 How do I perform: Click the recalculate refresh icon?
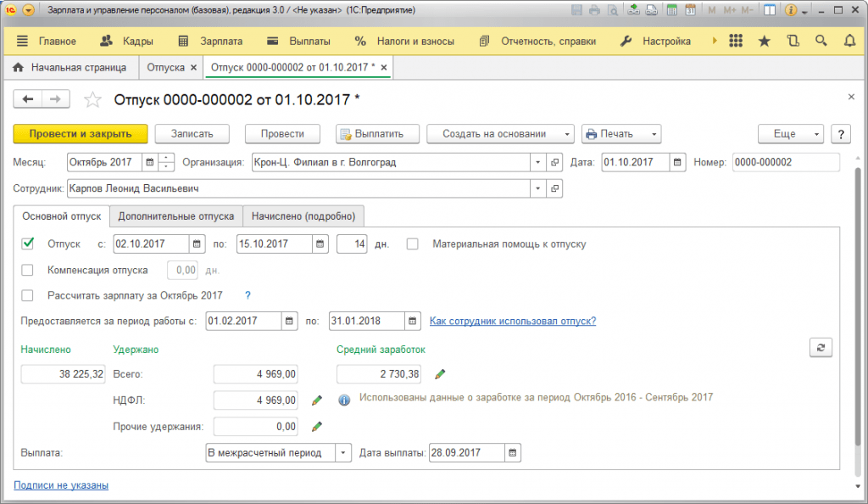821,348
